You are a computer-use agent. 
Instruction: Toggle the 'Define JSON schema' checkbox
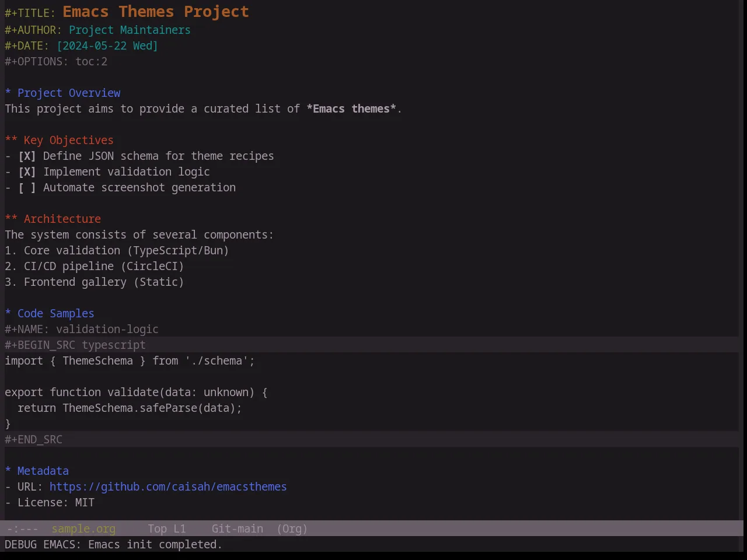[27, 156]
